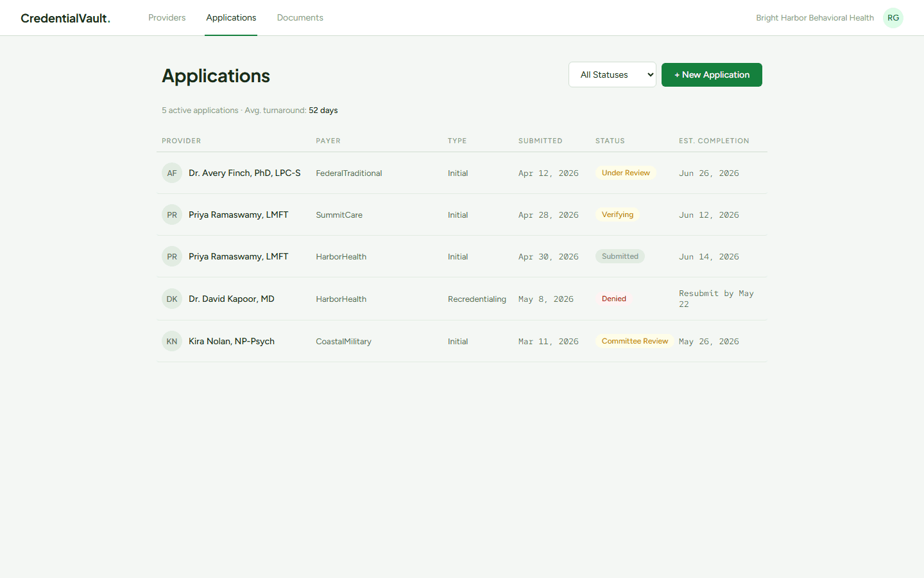Click the Bright Harbor Behavioral Health organization name

click(815, 18)
